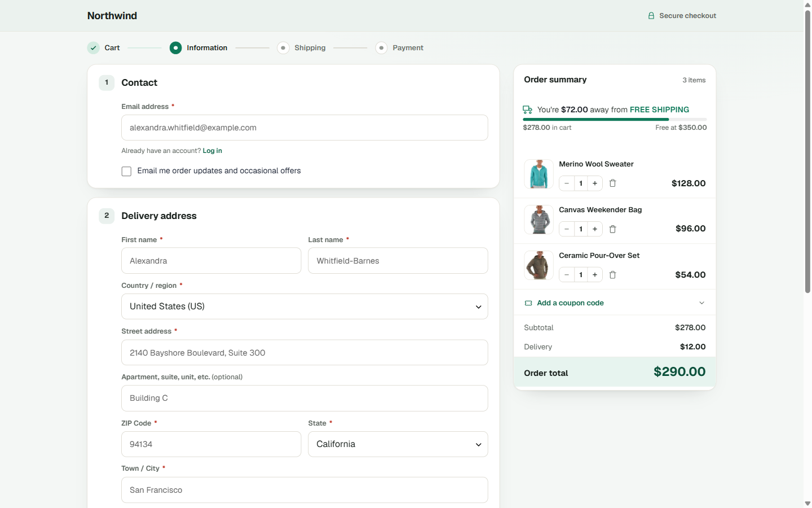
Task: Click the Ceramic Pour-Over Set quantity value
Action: click(x=581, y=275)
